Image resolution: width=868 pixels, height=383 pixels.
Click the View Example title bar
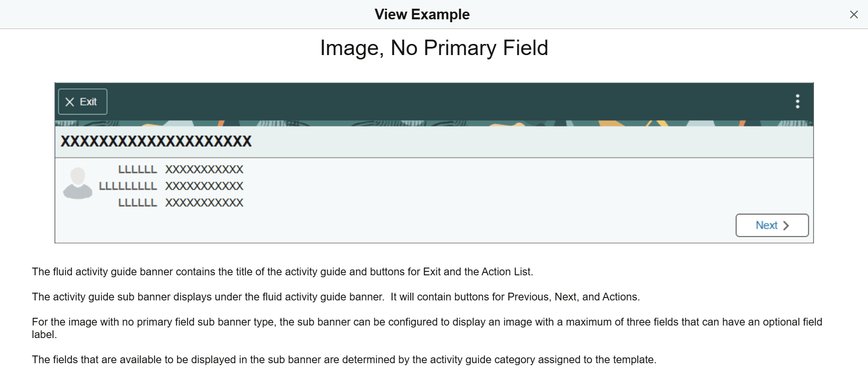pyautogui.click(x=422, y=14)
